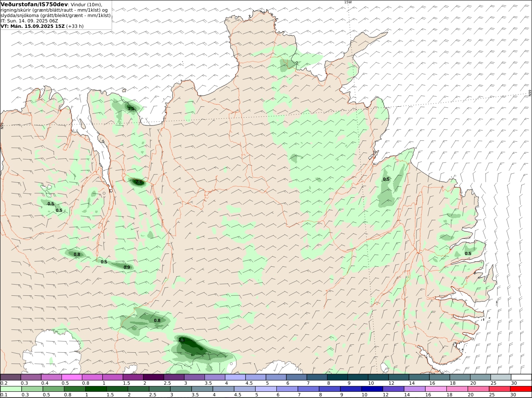
Task: Click the 'VT: Mán. 15.09.2025 15Z' valid time
Action: (32, 26)
